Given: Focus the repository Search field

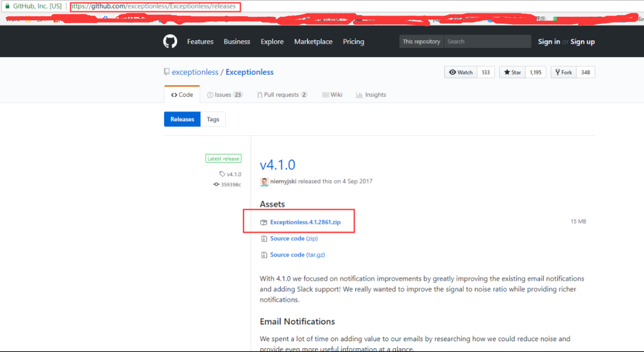Looking at the screenshot, I should point(487,41).
